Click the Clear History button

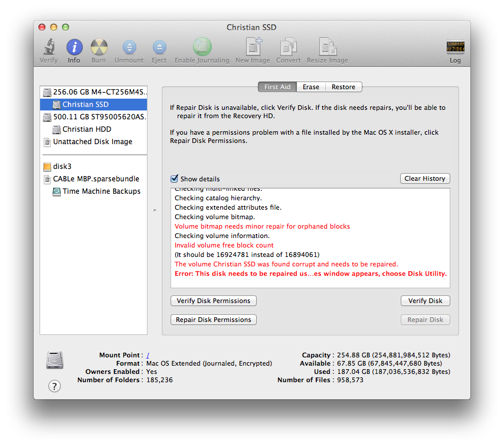click(425, 178)
